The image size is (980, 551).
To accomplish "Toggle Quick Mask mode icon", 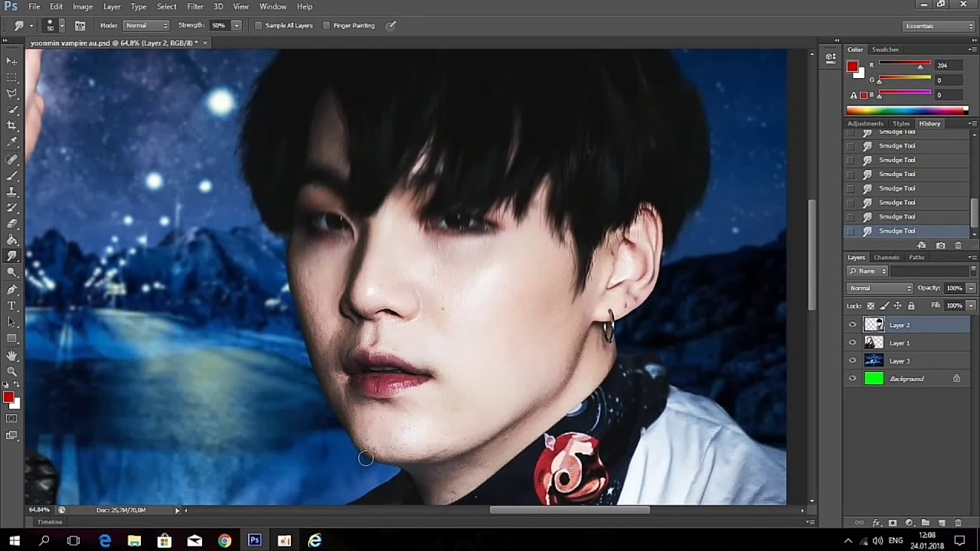I will pos(11,419).
